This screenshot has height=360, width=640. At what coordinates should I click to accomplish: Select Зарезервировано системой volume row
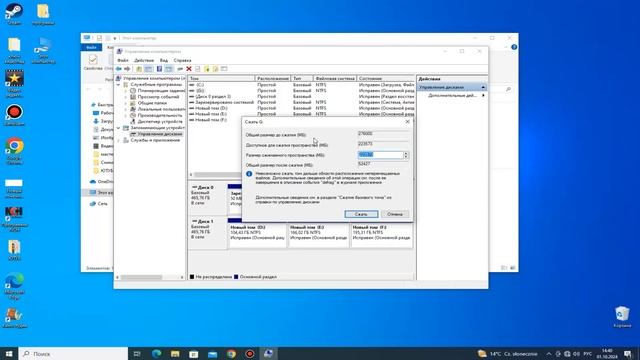point(302,102)
